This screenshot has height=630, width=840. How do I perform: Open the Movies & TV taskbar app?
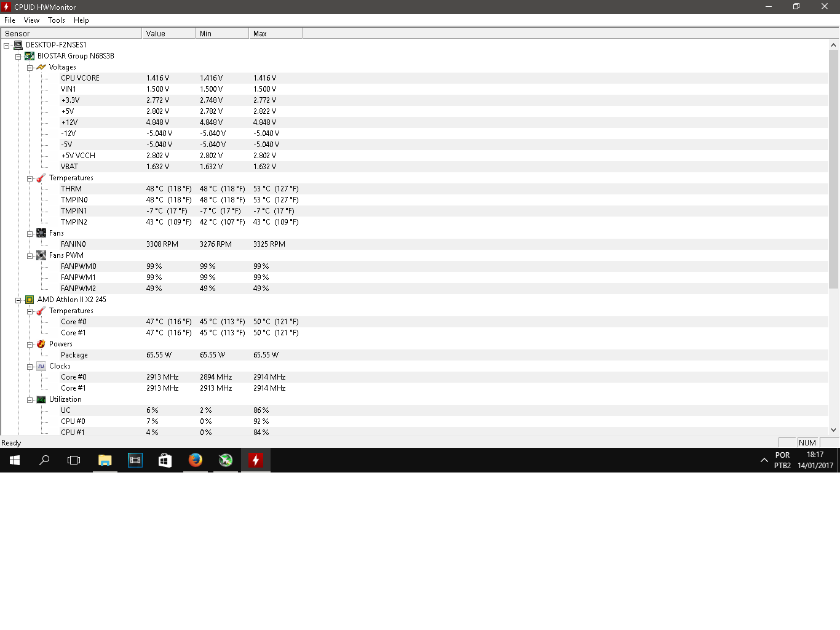point(135,460)
